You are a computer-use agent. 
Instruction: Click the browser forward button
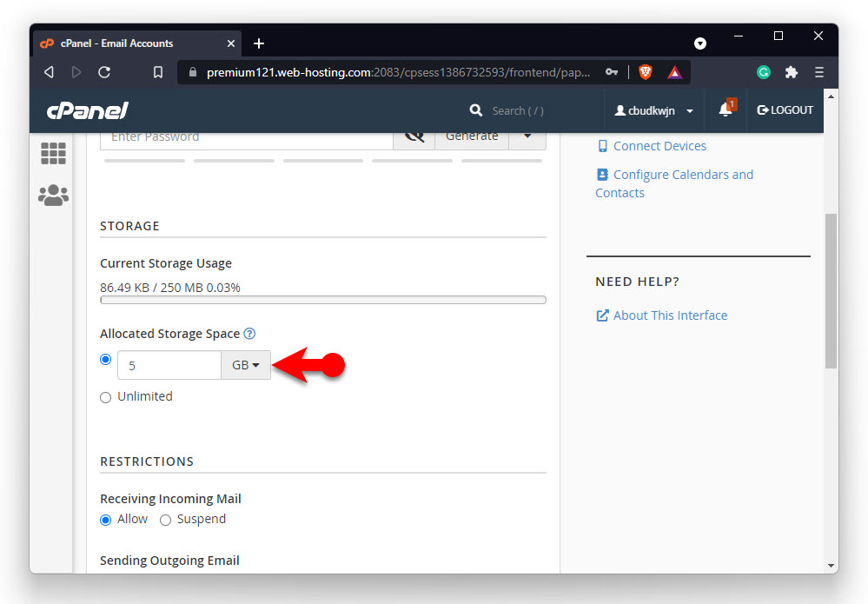[76, 72]
